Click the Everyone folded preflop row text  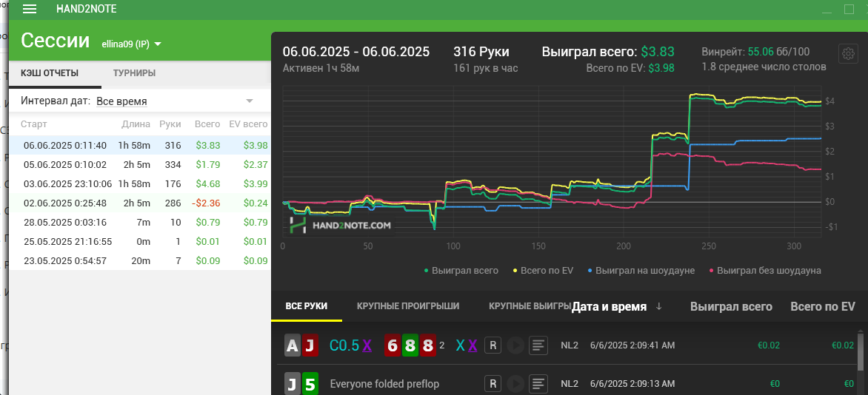click(x=384, y=383)
